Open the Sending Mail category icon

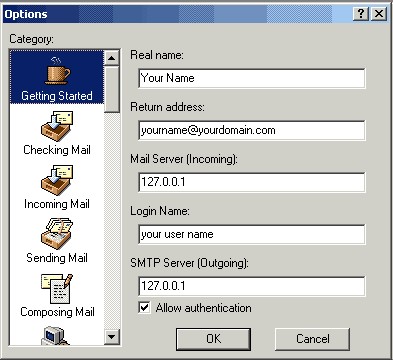point(57,234)
